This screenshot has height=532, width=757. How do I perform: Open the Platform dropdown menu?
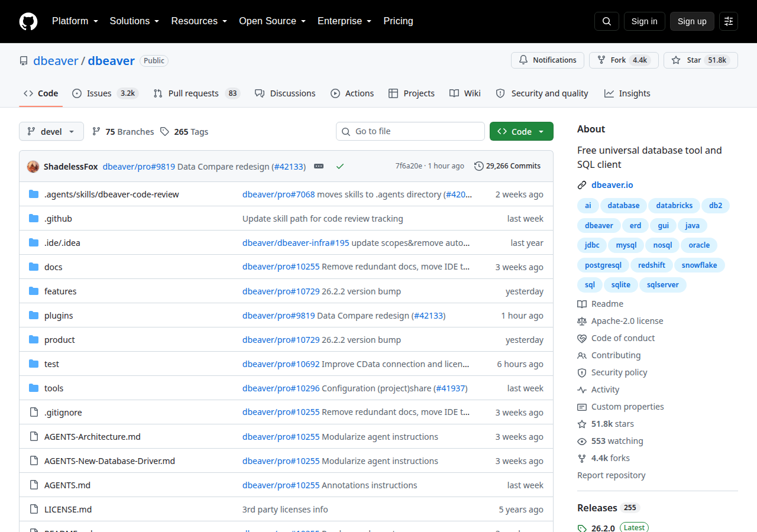pos(75,21)
